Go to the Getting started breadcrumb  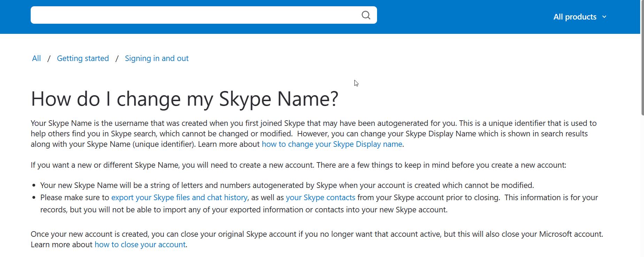click(x=83, y=58)
